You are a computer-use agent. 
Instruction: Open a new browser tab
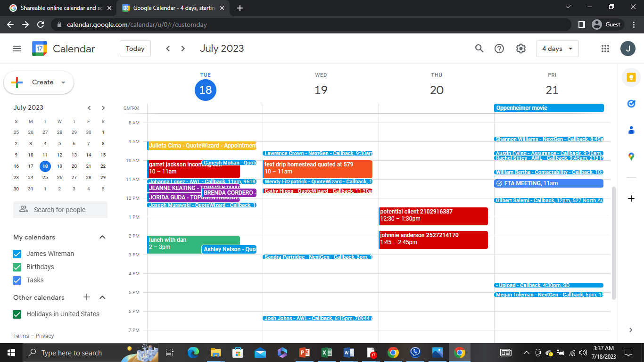[x=240, y=8]
